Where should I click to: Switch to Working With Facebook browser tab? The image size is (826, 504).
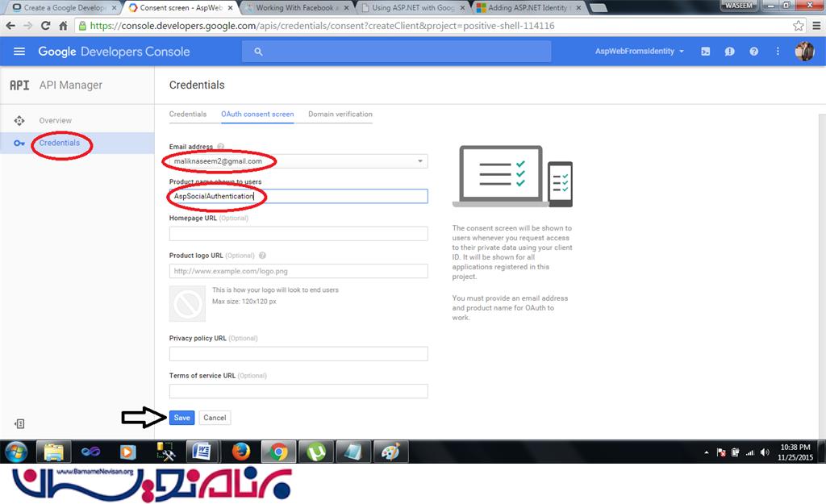297,8
